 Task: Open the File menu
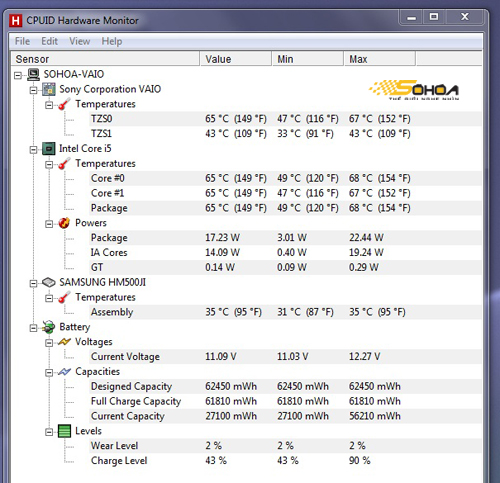click(x=22, y=41)
